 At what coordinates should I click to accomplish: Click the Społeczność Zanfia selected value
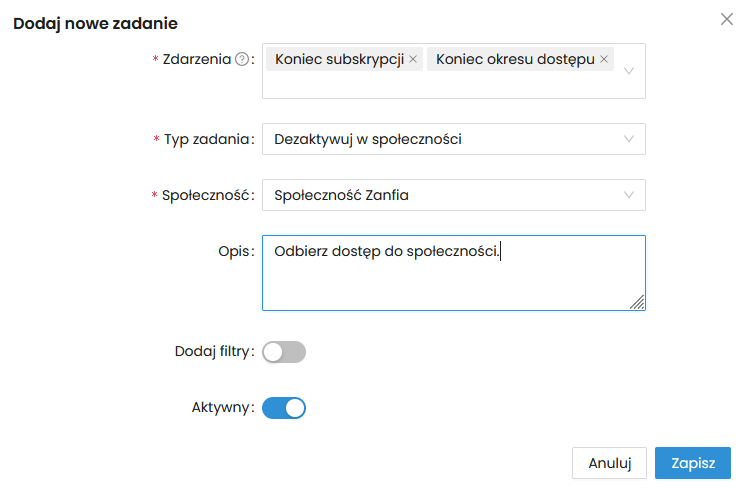[x=342, y=195]
